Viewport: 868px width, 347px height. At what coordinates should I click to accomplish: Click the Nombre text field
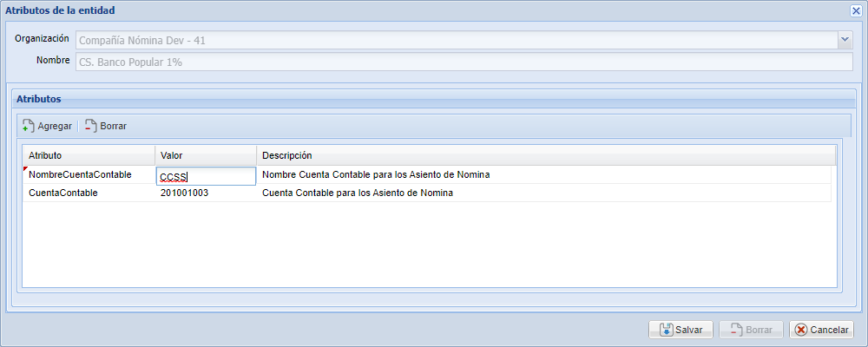click(x=464, y=62)
